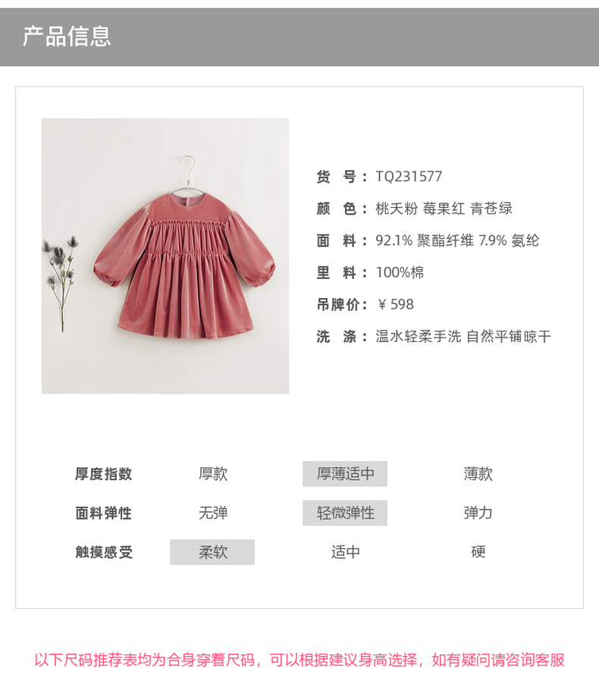The image size is (599, 700).
Task: Select the 厚款 thickness option
Action: pyautogui.click(x=213, y=474)
